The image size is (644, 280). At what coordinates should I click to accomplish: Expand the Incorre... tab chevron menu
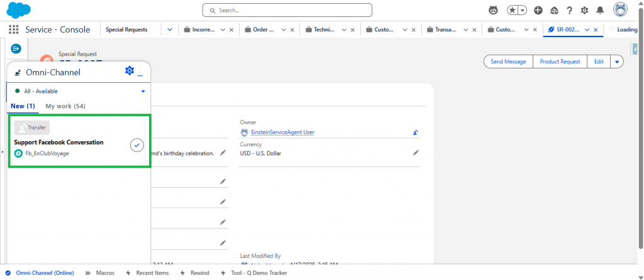223,30
